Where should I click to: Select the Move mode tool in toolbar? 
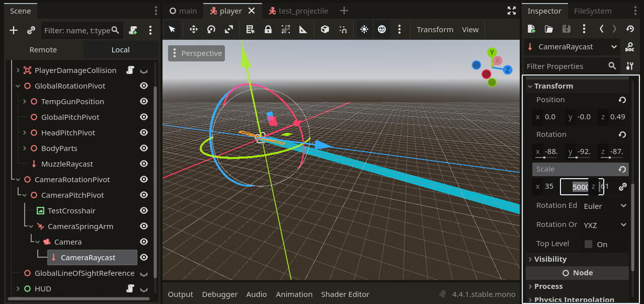(x=194, y=30)
